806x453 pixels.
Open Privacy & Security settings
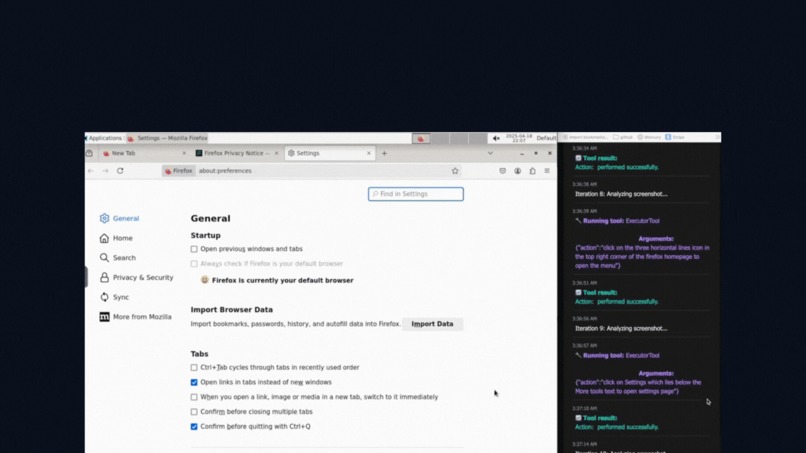click(137, 278)
